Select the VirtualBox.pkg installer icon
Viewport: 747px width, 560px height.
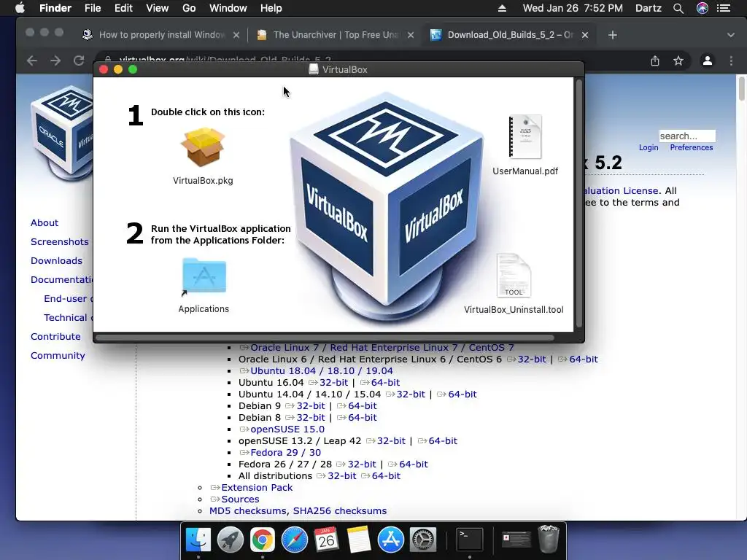[x=203, y=147]
